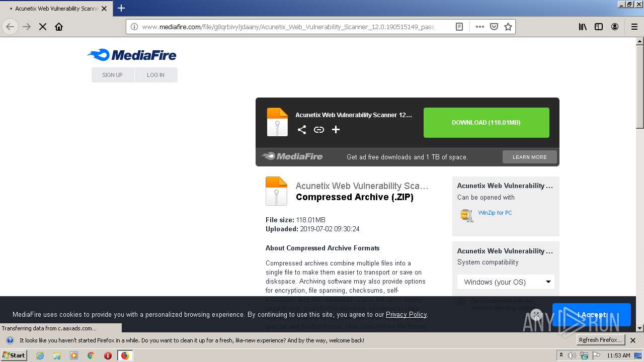This screenshot has width=644, height=362.
Task: Click 'Can be opened with' label text
Action: tap(486, 197)
